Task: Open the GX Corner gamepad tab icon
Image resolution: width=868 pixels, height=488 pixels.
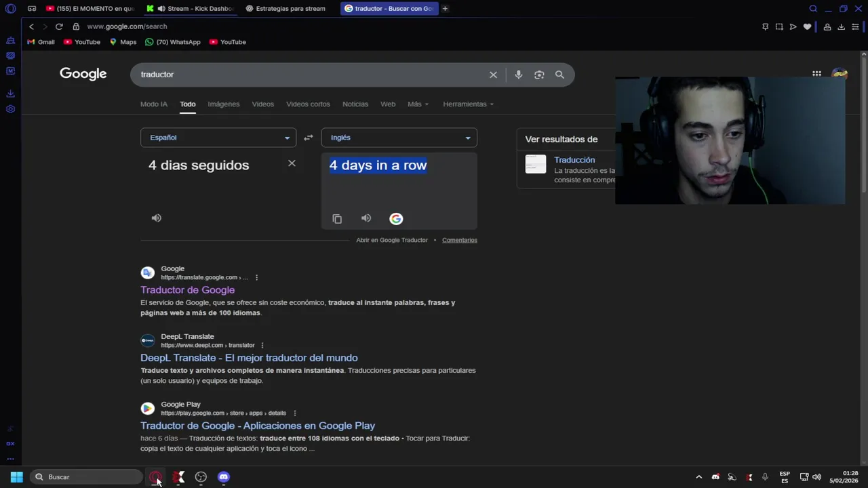Action: tap(32, 9)
